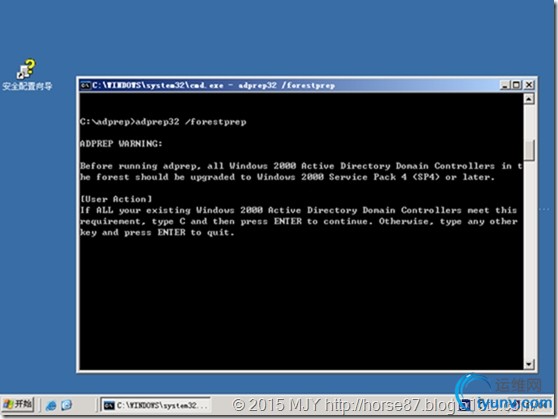Launch Internet Explorer from quick launch

coord(51,405)
